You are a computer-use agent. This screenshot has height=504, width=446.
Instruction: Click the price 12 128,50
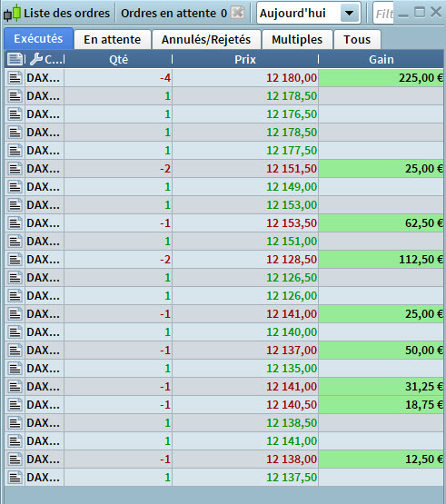292,260
